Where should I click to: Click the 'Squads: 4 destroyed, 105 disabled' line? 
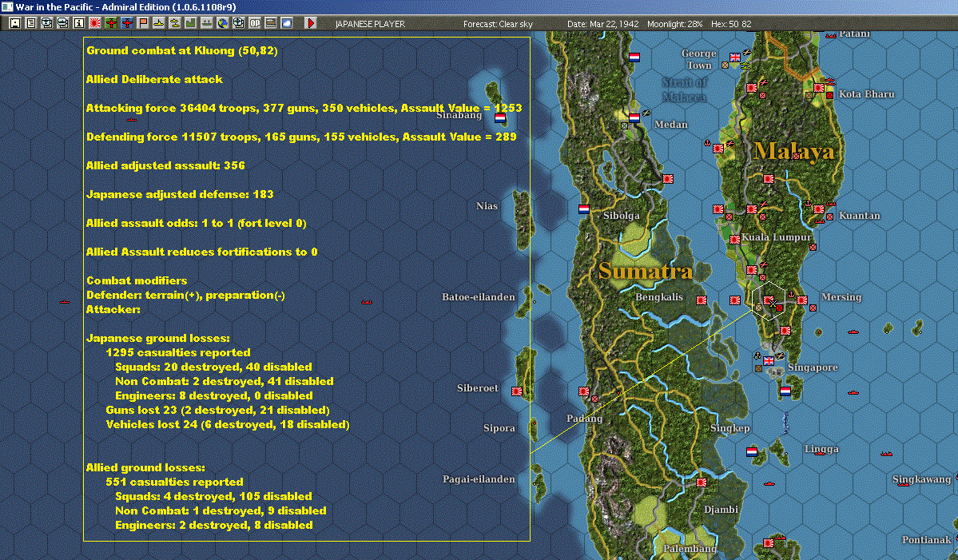(x=213, y=496)
